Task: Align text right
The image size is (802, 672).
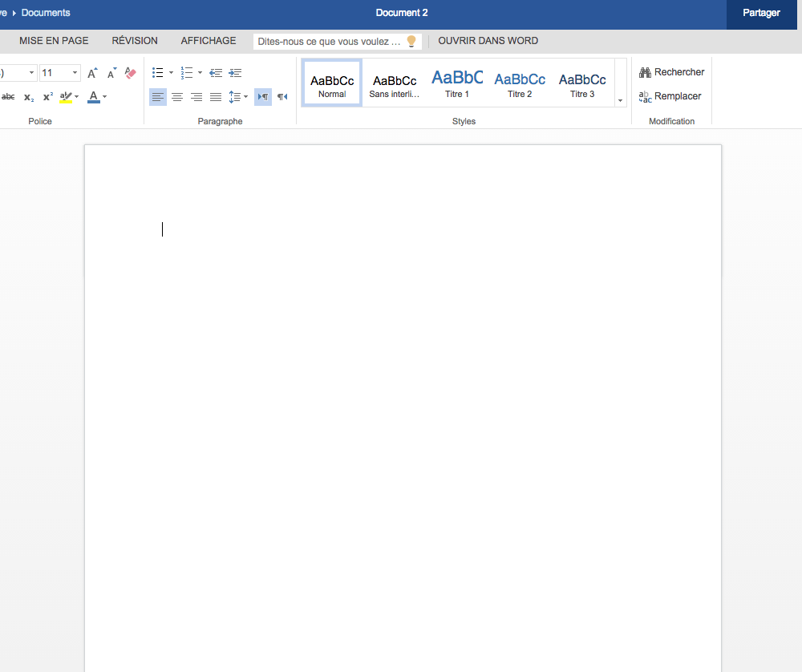Action: coord(196,97)
